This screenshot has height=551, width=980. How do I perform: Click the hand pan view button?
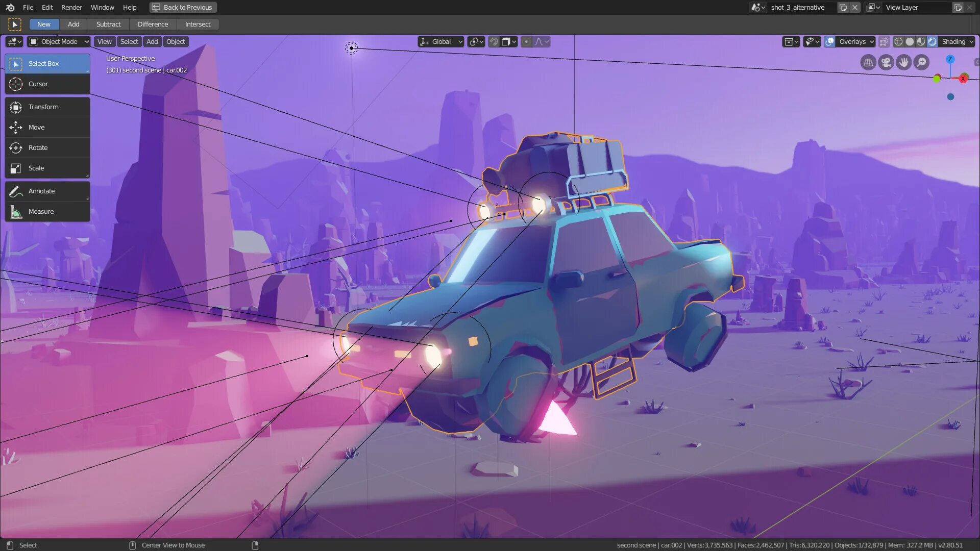pos(904,62)
